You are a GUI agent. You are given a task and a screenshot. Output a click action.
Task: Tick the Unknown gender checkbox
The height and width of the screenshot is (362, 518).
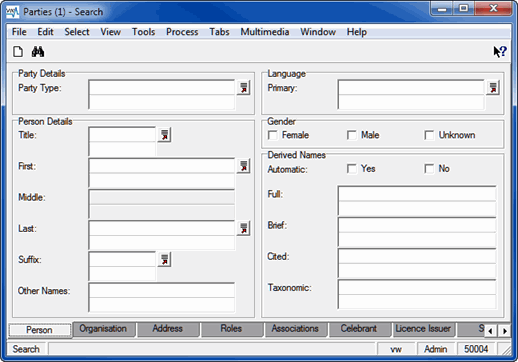[x=429, y=135]
